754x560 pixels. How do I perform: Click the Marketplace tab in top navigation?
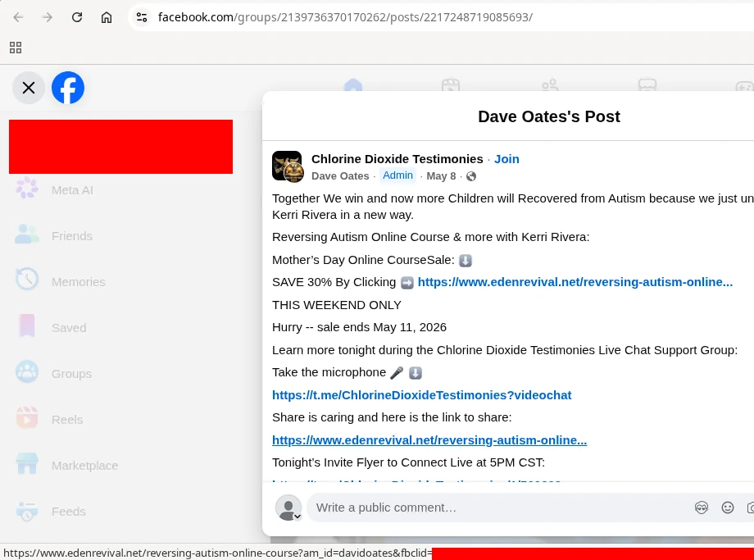point(647,85)
